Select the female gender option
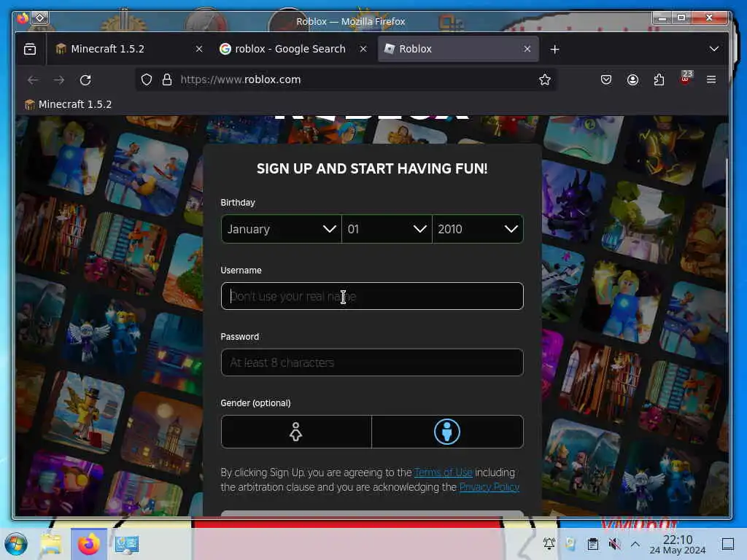Viewport: 747px width, 560px height. [296, 432]
